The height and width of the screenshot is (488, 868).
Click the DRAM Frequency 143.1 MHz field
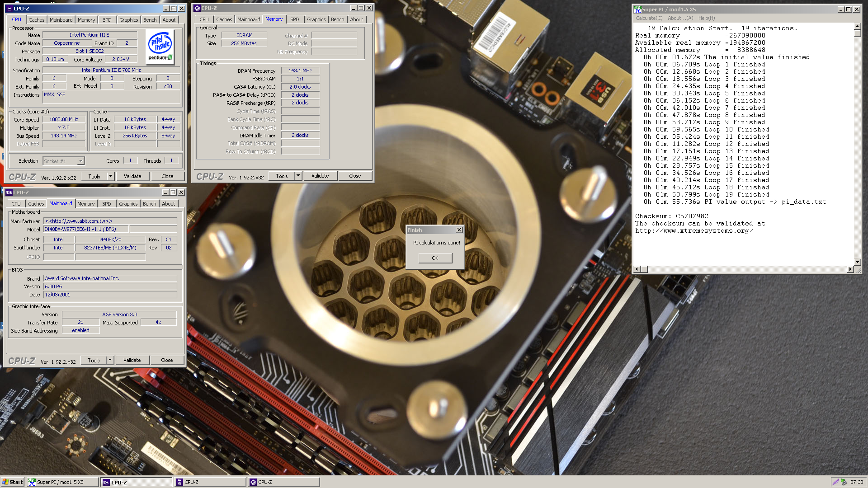(300, 70)
